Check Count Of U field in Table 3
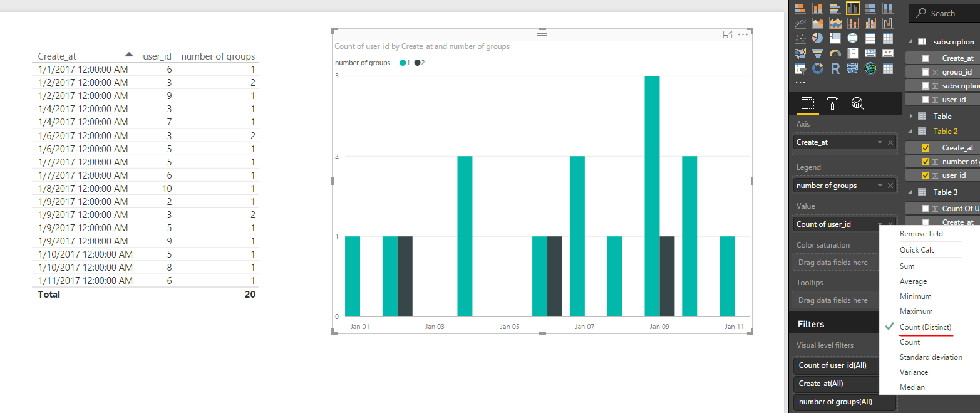Viewport: 980px width, 413px height. (x=926, y=209)
